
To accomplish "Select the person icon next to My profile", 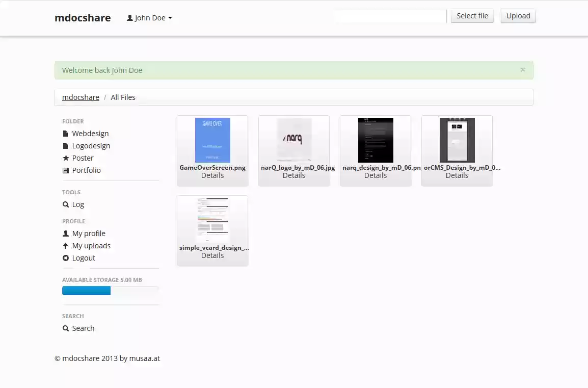I will tap(65, 233).
